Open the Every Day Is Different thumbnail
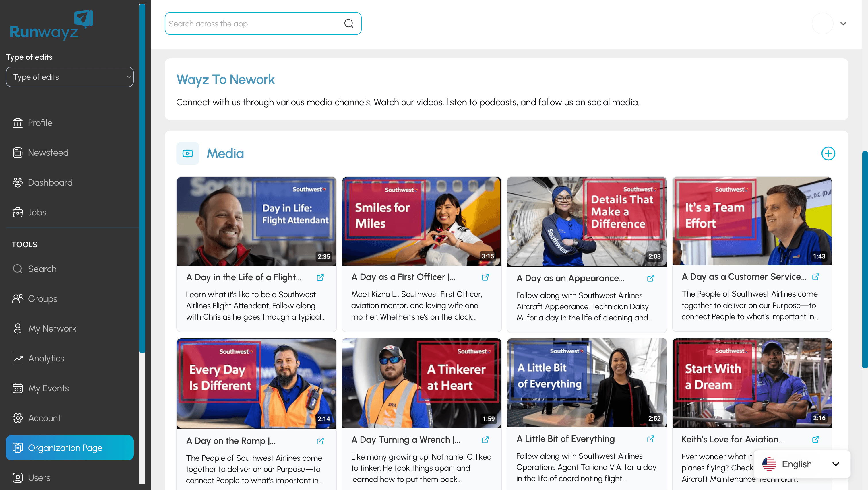Viewport: 868px width, 490px height. [x=256, y=384]
